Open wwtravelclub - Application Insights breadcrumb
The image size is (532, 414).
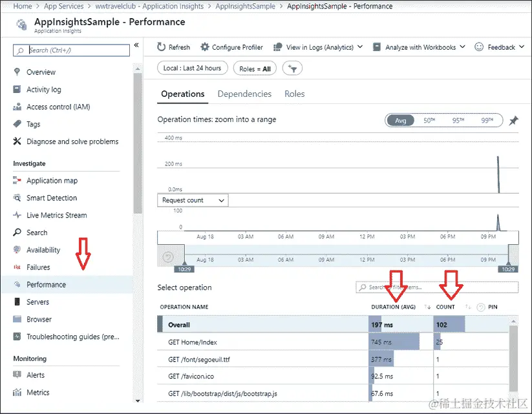tap(149, 6)
